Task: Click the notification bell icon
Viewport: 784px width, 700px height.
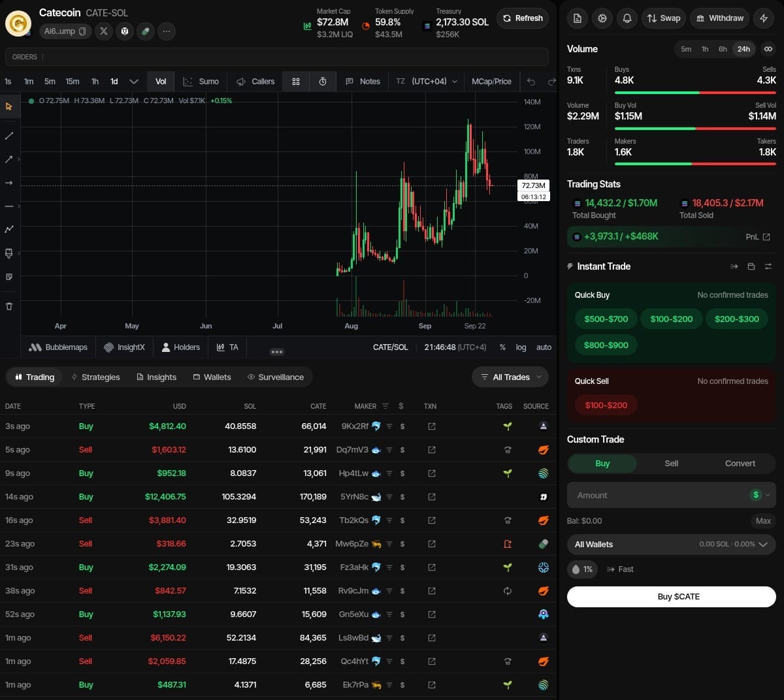Action: tap(627, 18)
